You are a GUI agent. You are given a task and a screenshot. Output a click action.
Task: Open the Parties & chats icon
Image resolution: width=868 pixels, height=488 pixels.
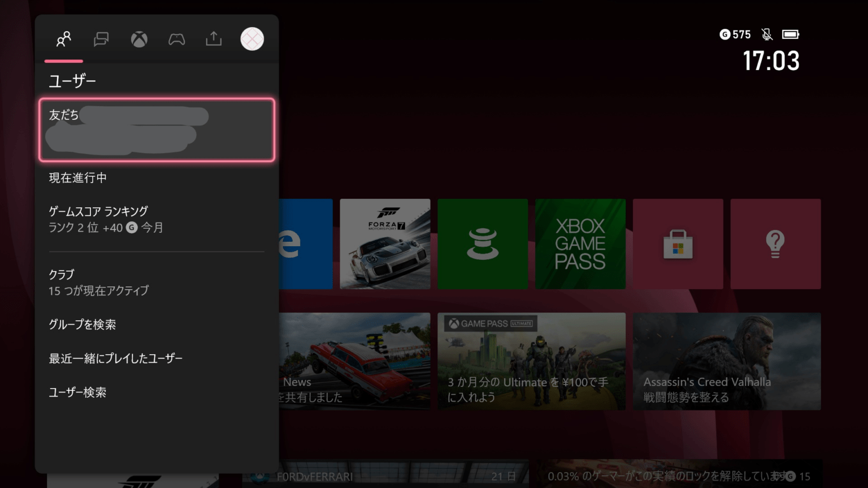pos(101,39)
